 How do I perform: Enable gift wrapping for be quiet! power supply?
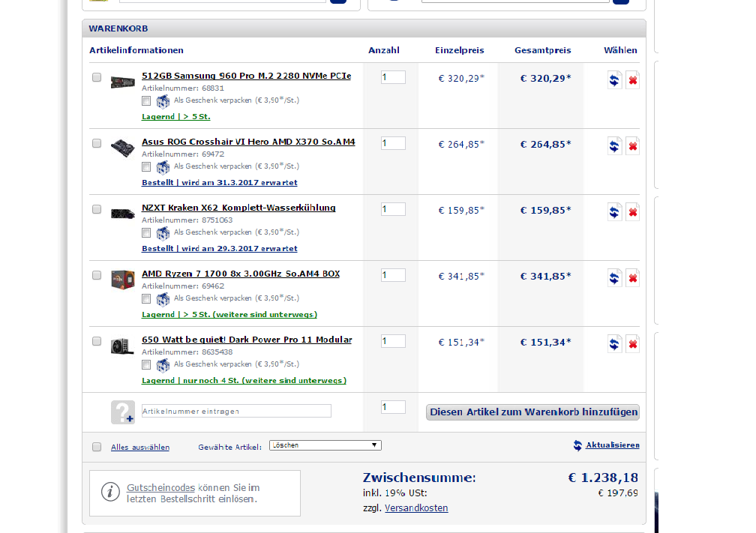[x=146, y=365]
